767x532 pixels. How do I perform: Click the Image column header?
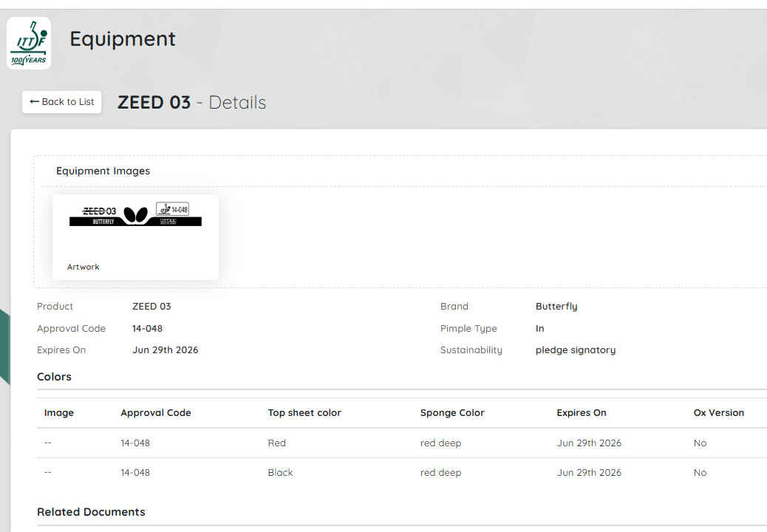click(58, 413)
